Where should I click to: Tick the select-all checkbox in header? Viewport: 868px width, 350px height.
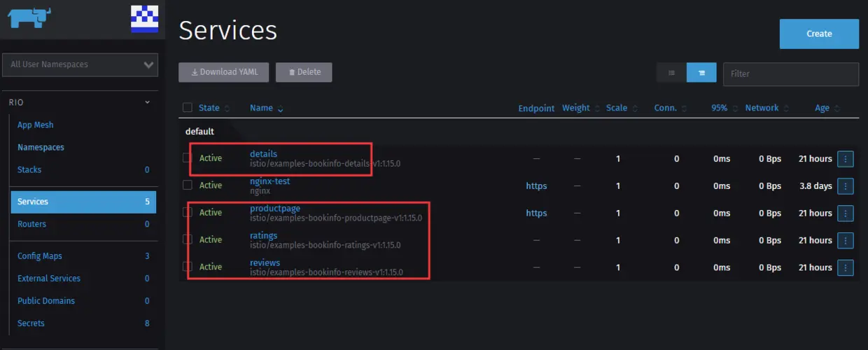click(187, 107)
